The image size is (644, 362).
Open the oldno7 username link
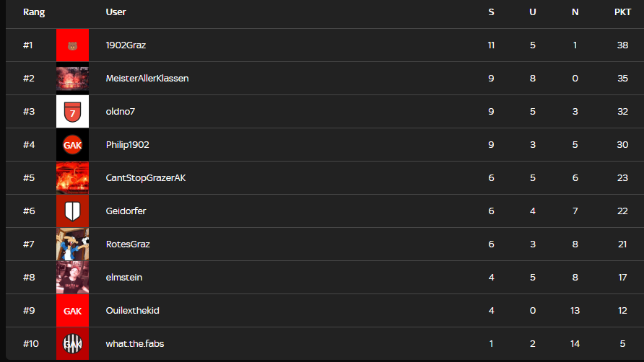click(x=121, y=112)
